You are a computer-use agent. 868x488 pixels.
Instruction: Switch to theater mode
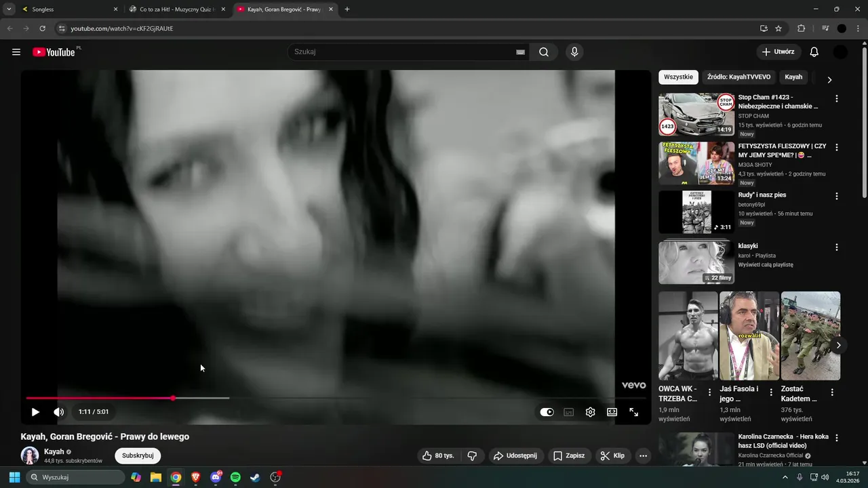[612, 412]
